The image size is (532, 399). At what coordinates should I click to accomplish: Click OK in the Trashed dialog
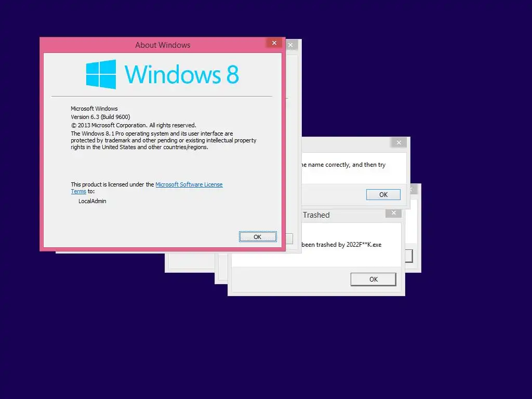click(373, 279)
